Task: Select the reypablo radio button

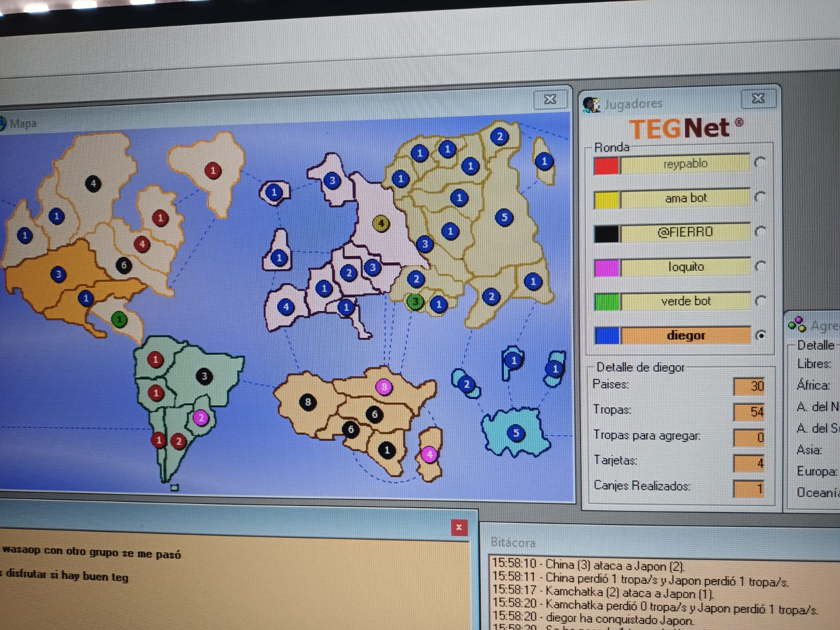Action: [759, 162]
